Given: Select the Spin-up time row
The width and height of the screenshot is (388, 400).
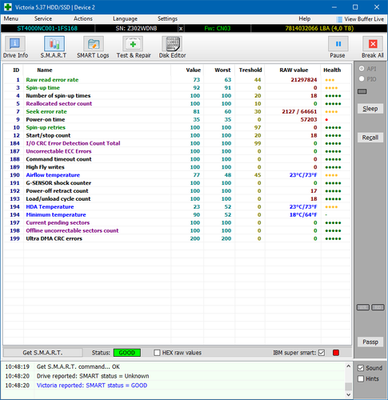Looking at the screenshot, I should [x=177, y=88].
